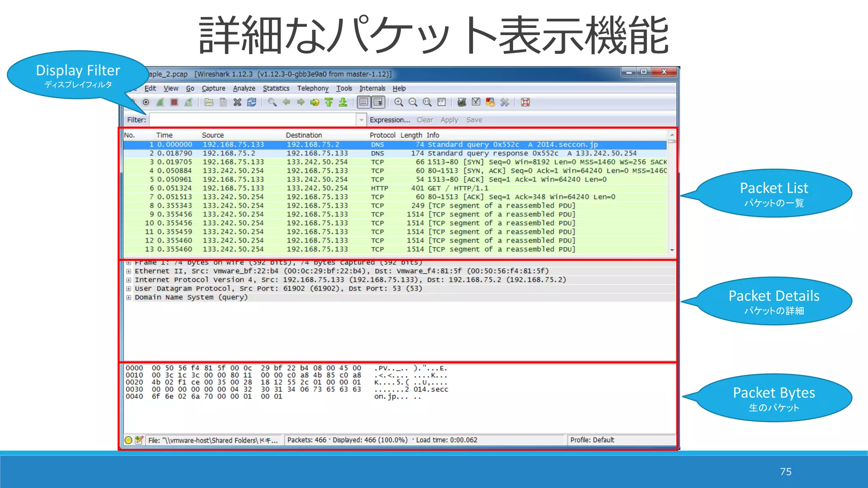Image resolution: width=868 pixels, height=488 pixels.
Task: Reset zoom to normal size icon
Action: click(427, 102)
